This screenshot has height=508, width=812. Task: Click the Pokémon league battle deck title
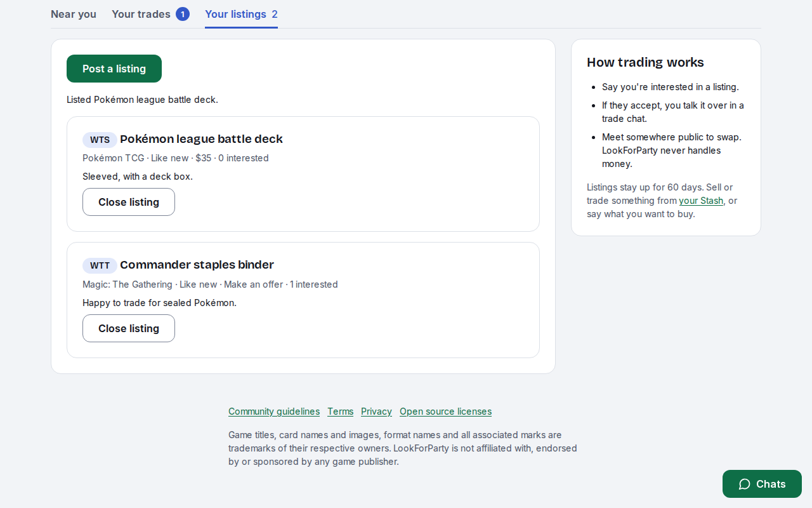(x=201, y=139)
